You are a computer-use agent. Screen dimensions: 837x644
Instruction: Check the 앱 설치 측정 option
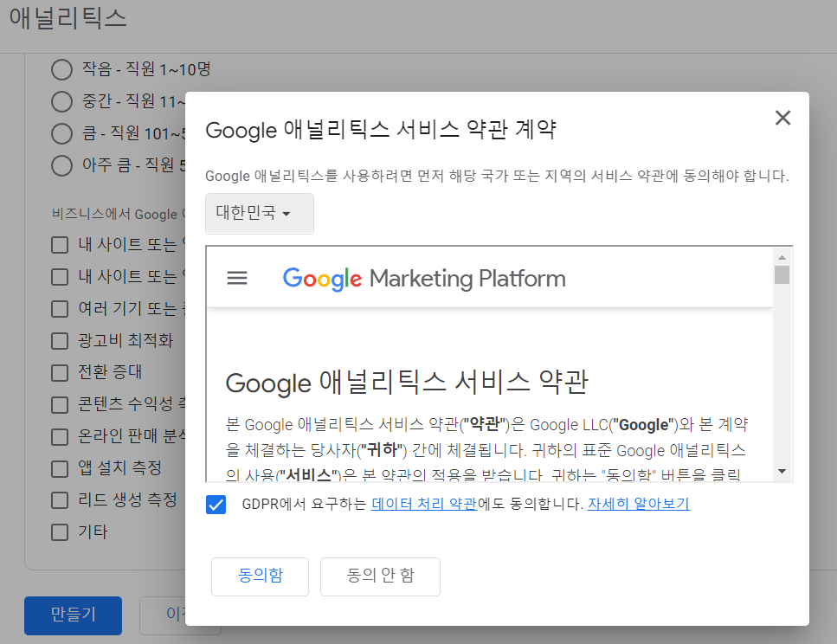click(59, 467)
